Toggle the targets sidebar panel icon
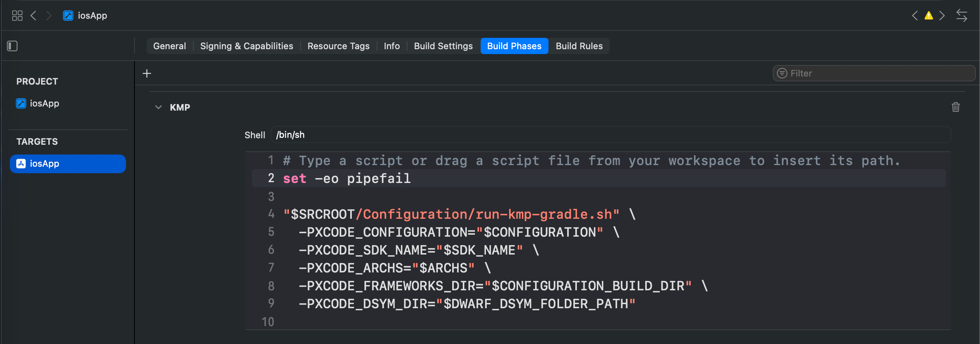The width and height of the screenshot is (980, 344). (12, 46)
